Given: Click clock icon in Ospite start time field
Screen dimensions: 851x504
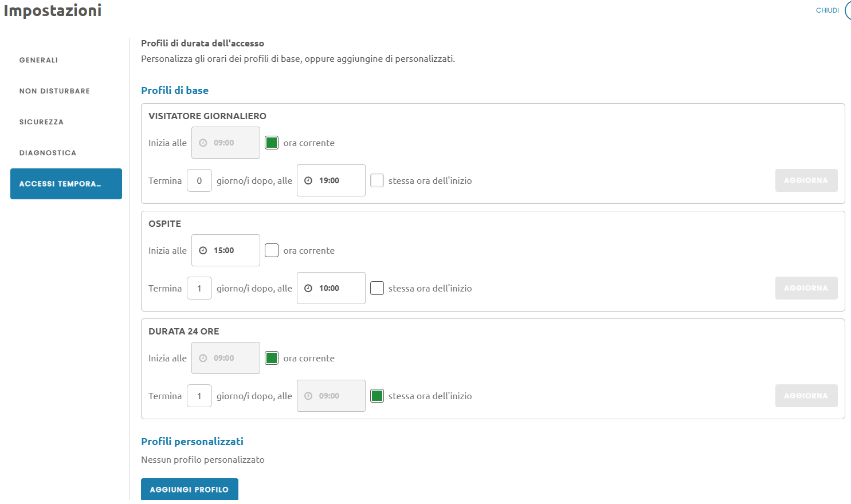Looking at the screenshot, I should click(x=203, y=250).
